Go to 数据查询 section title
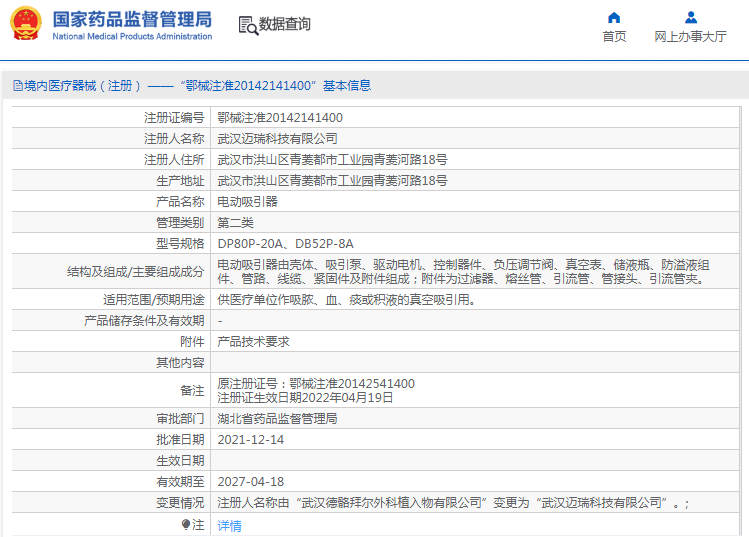Image resolution: width=749 pixels, height=537 pixels. (285, 25)
